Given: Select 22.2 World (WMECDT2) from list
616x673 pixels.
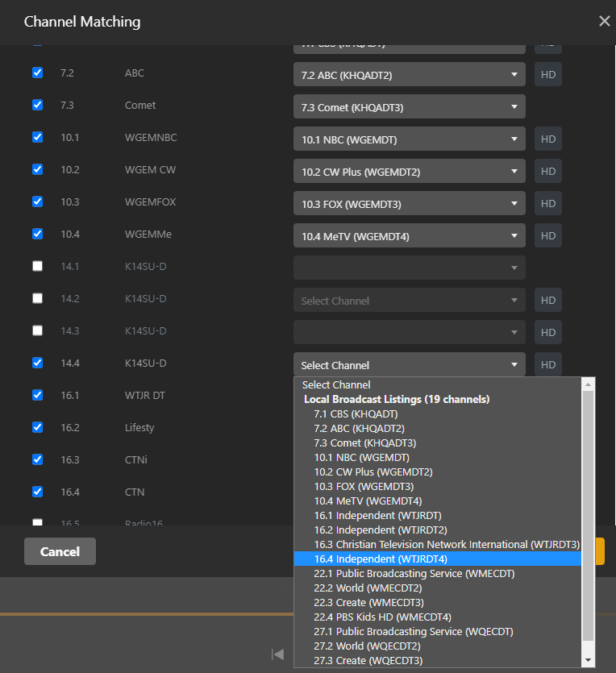Looking at the screenshot, I should pyautogui.click(x=438, y=588).
